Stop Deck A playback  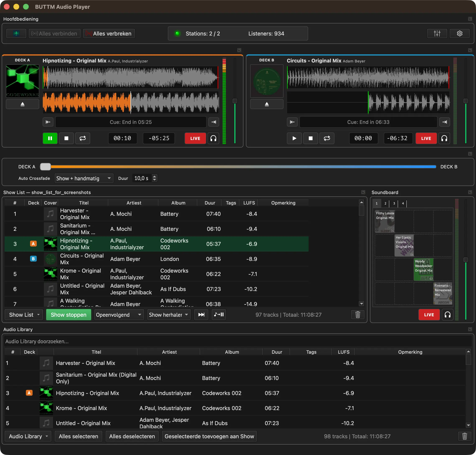click(x=66, y=138)
